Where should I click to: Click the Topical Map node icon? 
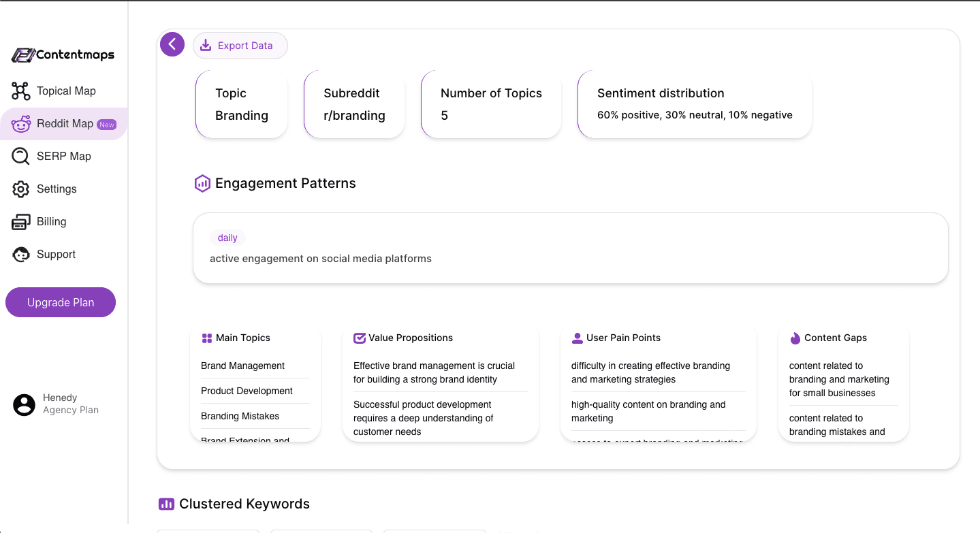[21, 91]
